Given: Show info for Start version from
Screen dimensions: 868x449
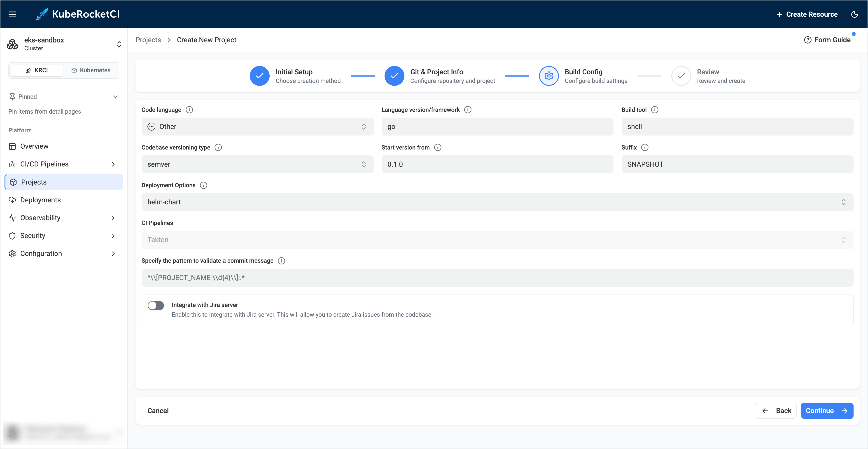Looking at the screenshot, I should tap(438, 147).
